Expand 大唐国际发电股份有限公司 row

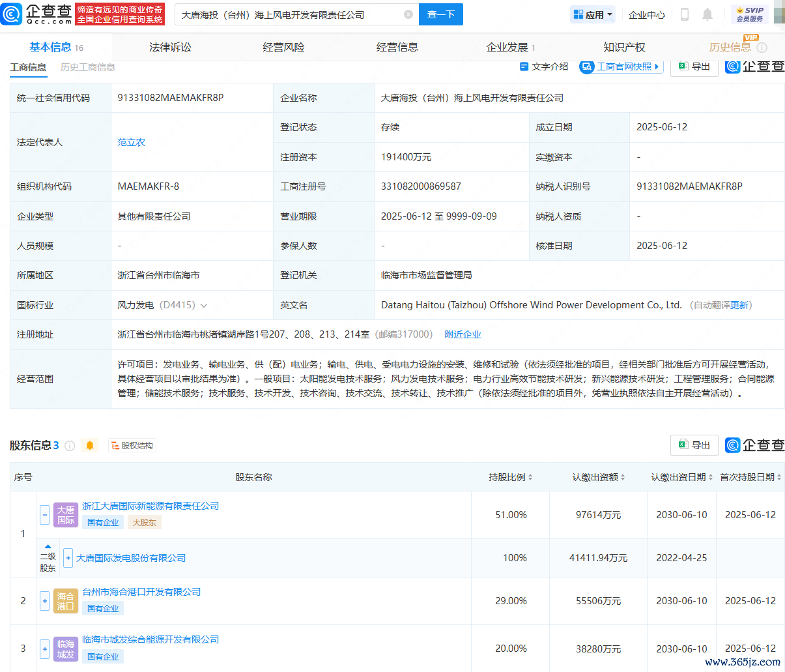click(x=68, y=558)
